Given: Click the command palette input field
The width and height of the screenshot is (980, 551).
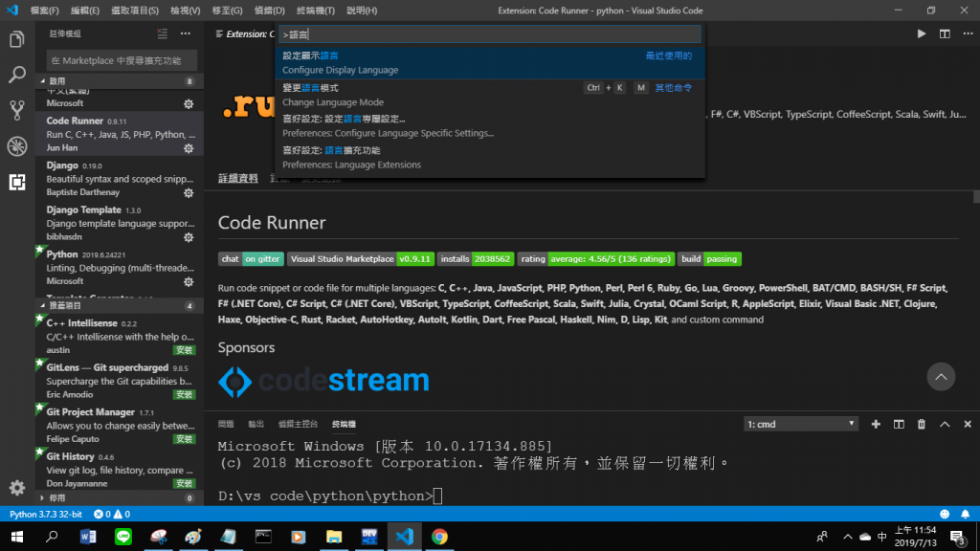Looking at the screenshot, I should (x=490, y=34).
